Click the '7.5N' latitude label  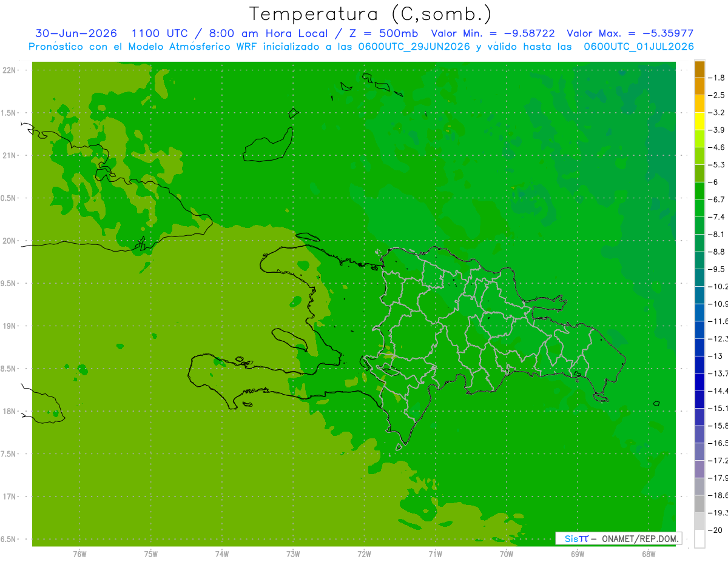coord(9,454)
